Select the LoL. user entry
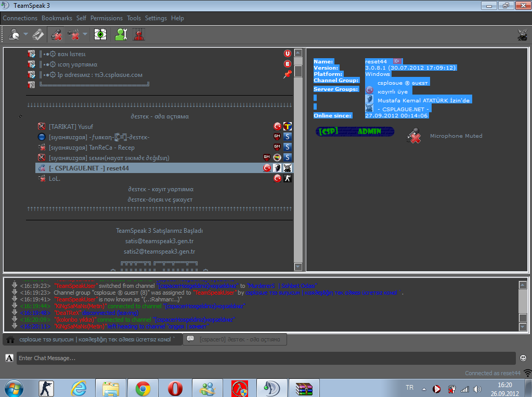532x397 pixels. [x=55, y=178]
